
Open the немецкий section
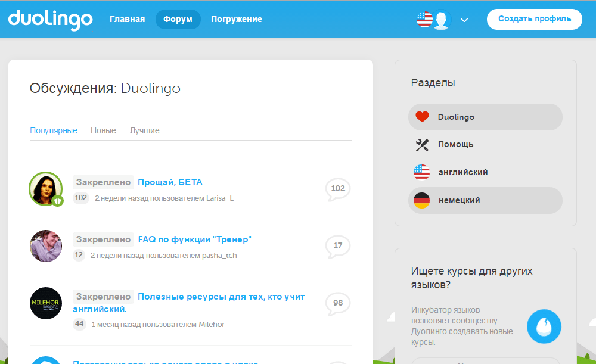485,200
